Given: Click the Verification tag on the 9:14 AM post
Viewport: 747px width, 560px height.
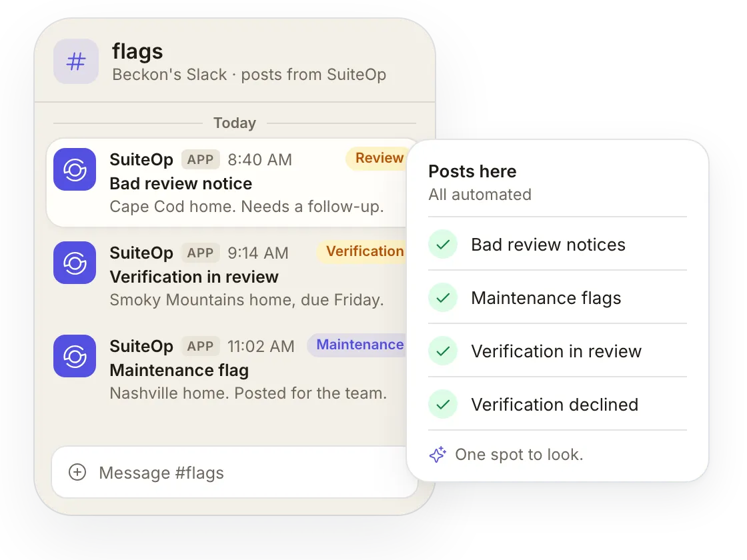Looking at the screenshot, I should tap(362, 251).
